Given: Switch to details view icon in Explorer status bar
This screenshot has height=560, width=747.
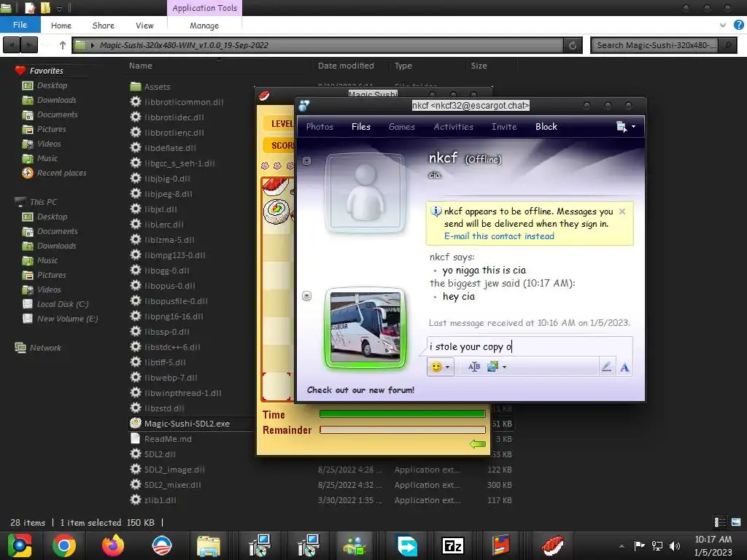Looking at the screenshot, I should (720, 522).
